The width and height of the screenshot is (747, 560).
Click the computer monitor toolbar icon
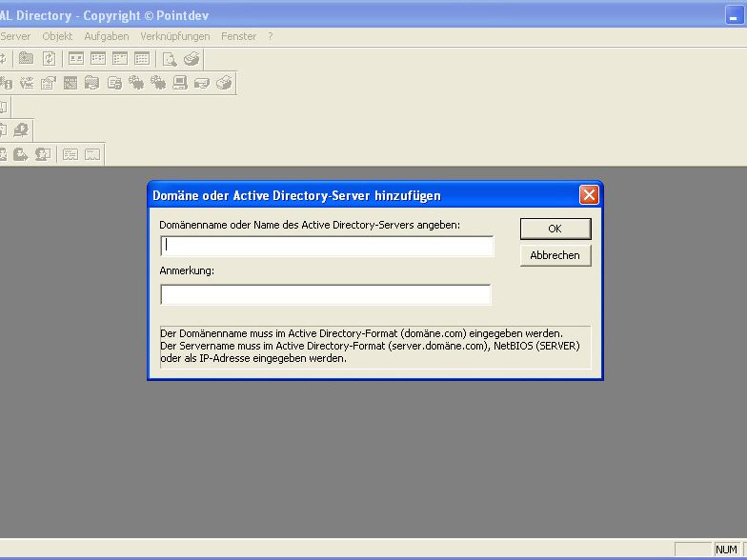pos(179,83)
